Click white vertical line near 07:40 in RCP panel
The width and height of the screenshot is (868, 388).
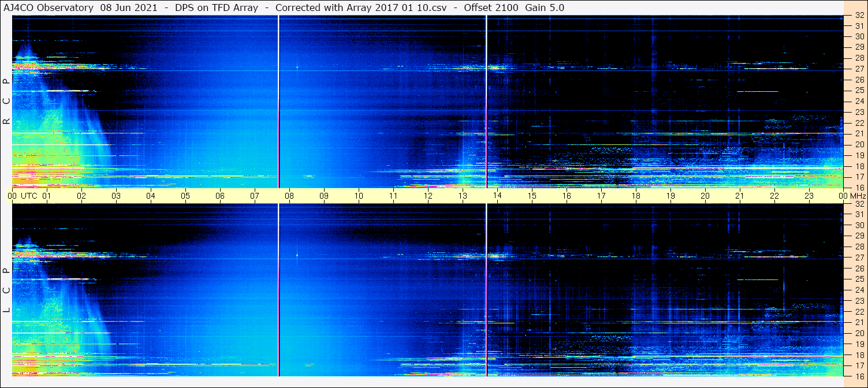[279, 102]
